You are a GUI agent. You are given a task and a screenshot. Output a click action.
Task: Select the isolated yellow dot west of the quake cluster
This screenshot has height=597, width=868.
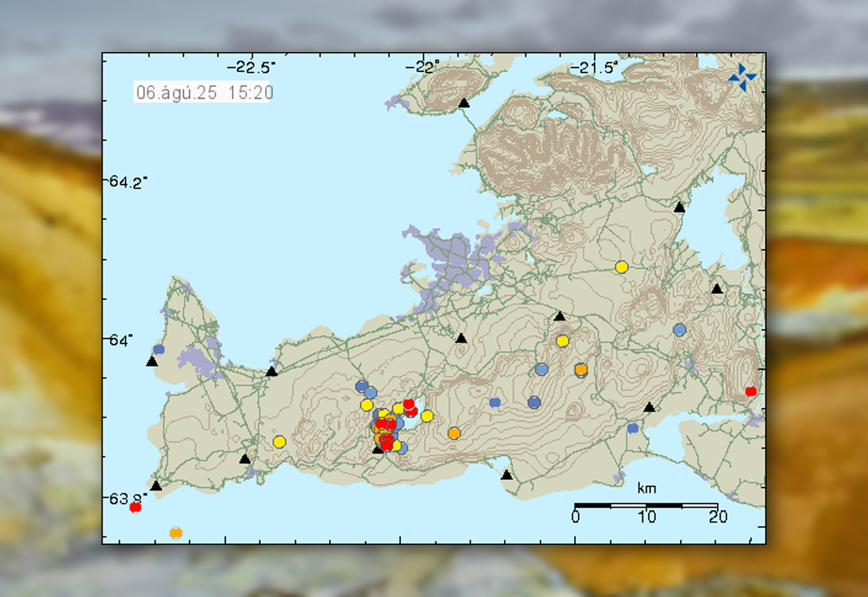279,442
